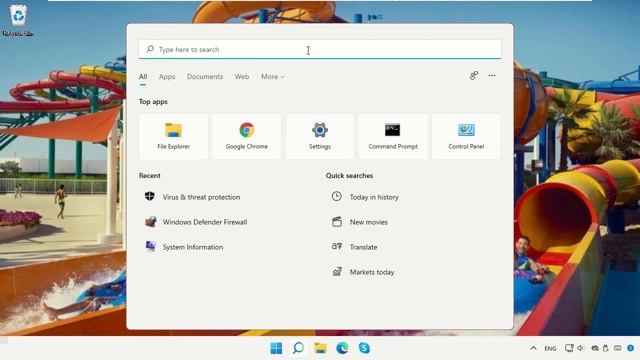Expand the More filter dropdown

[273, 77]
